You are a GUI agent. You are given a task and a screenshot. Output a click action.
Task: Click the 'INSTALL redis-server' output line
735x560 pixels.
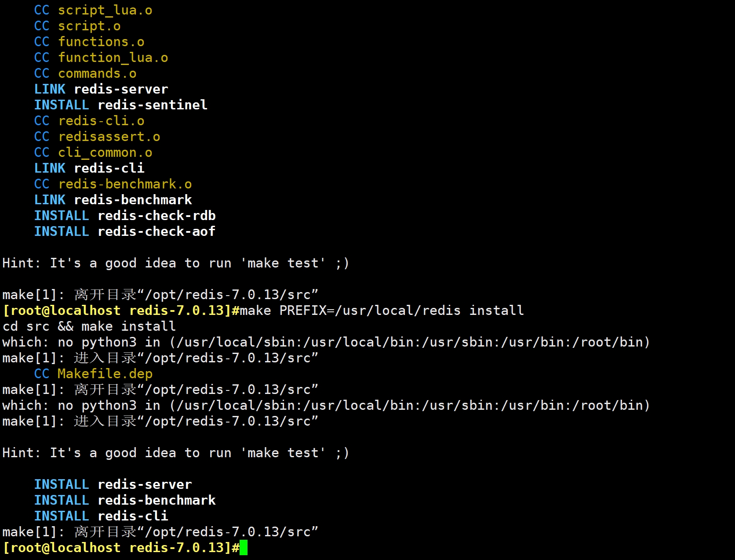point(113,484)
